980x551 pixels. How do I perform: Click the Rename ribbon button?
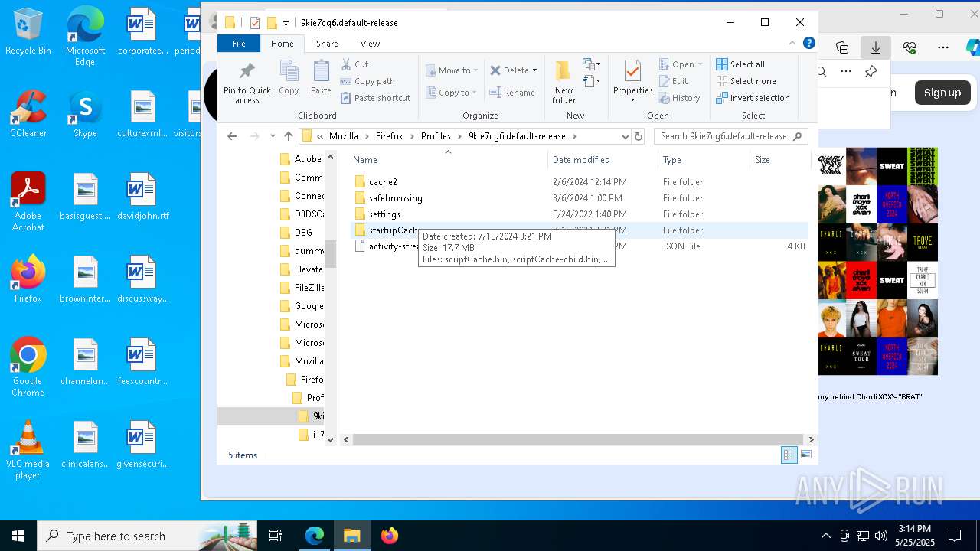pos(512,93)
